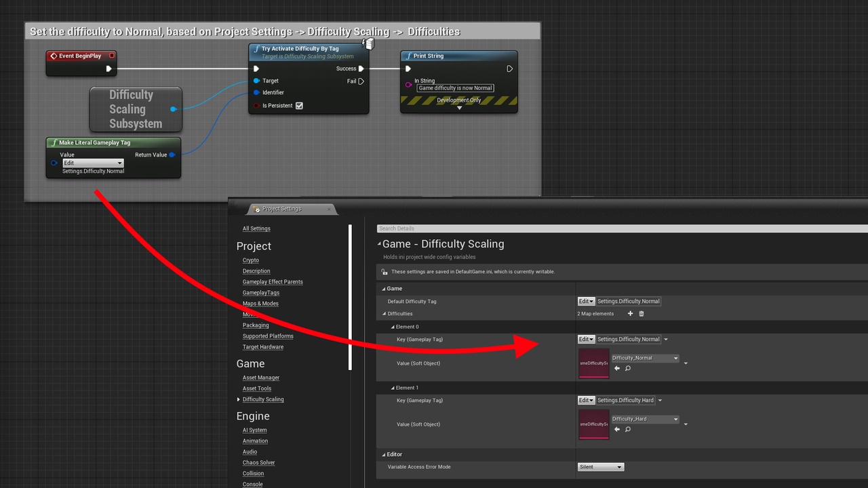868x488 pixels.
Task: Open AI System engine settings
Action: click(255, 430)
